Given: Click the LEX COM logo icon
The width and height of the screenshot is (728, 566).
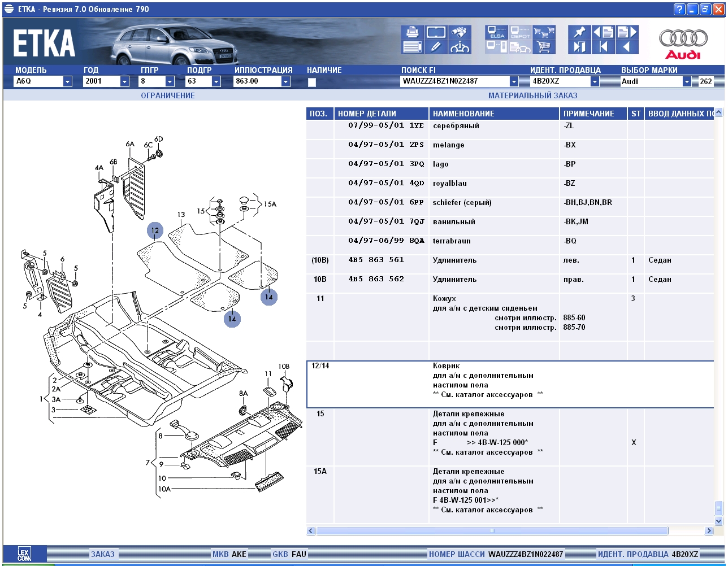Looking at the screenshot, I should coord(24,554).
